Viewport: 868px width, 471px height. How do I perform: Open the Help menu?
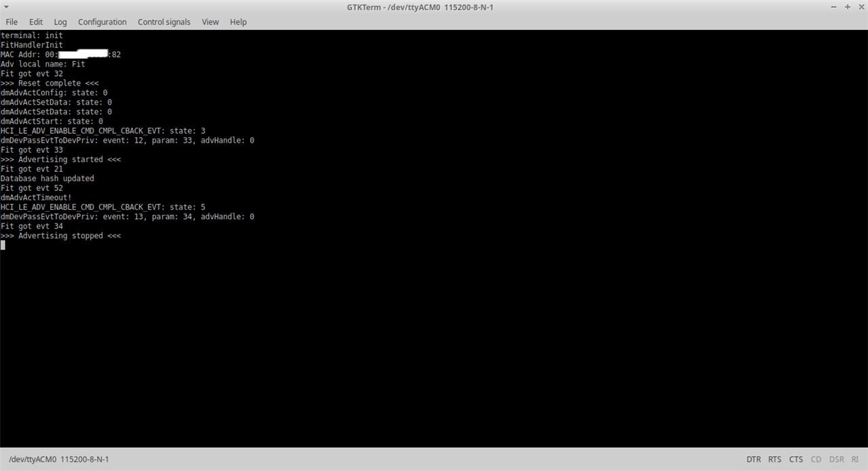coord(238,22)
